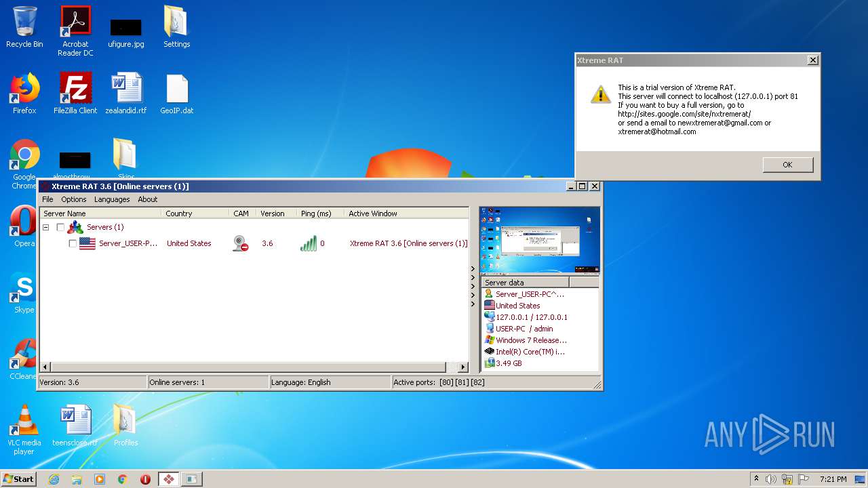Sort by Country column header
The height and width of the screenshot is (488, 868).
(195, 213)
